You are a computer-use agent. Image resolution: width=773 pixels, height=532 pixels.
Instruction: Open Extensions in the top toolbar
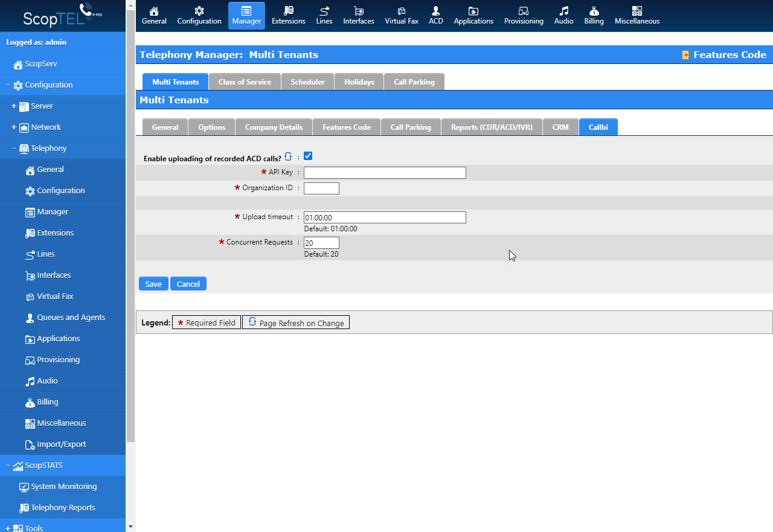(x=289, y=16)
